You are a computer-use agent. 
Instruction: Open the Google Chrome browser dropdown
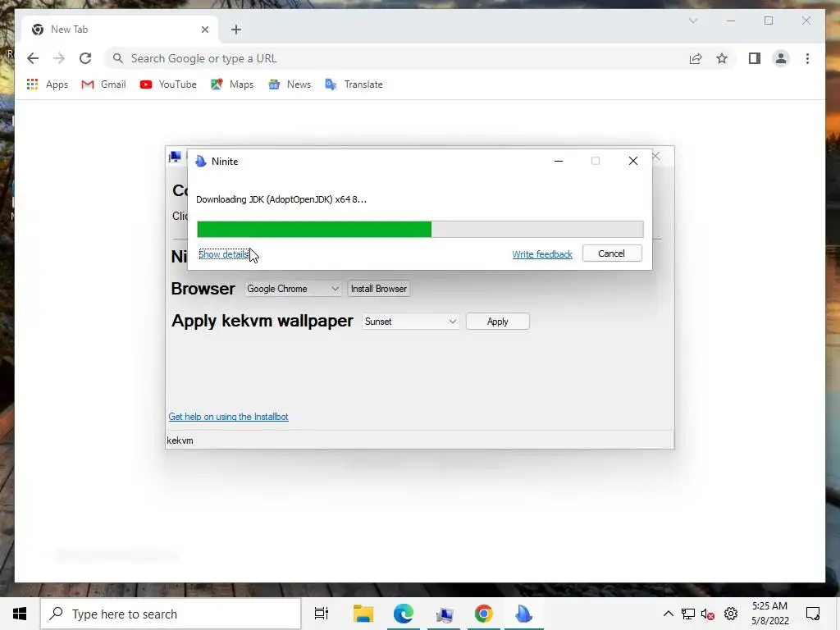point(293,289)
